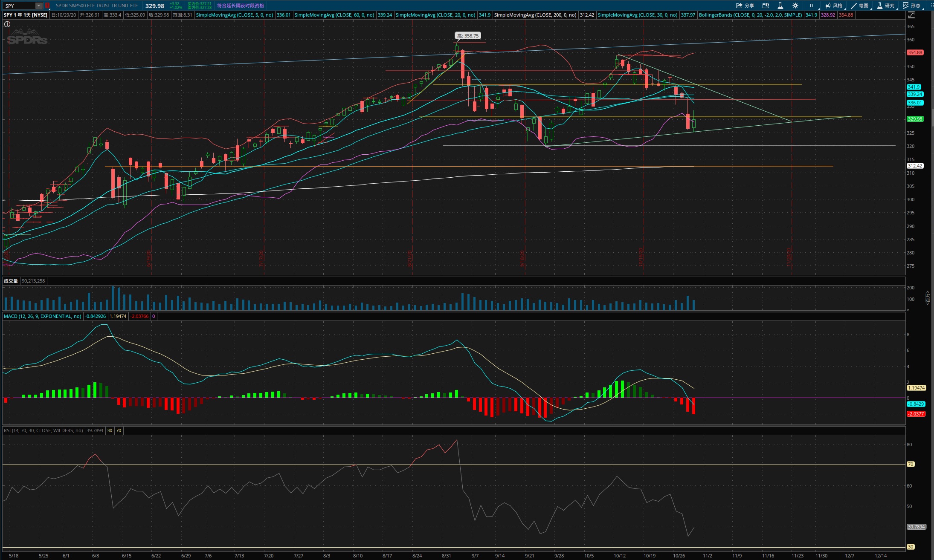
Task: Click the 339.24 cyan price tag
Action: click(x=915, y=94)
